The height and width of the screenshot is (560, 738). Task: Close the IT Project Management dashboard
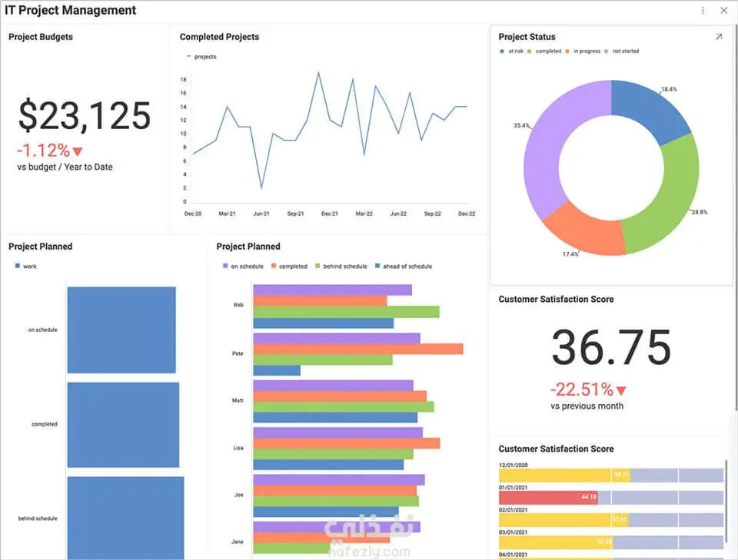724,10
